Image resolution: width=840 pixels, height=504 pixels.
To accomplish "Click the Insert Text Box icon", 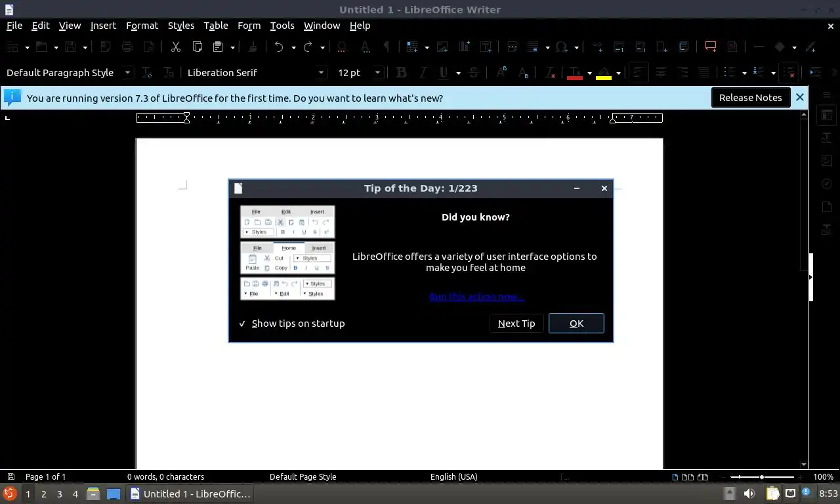I will 486,47.
